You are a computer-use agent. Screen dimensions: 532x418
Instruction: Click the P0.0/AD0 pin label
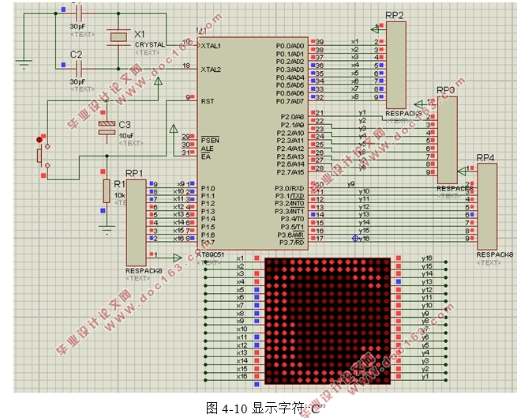(x=290, y=46)
